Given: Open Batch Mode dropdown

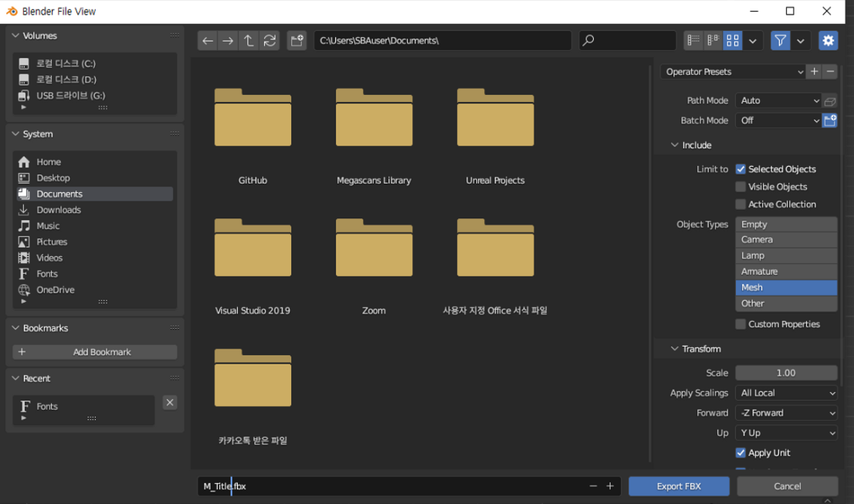Looking at the screenshot, I should click(x=778, y=120).
